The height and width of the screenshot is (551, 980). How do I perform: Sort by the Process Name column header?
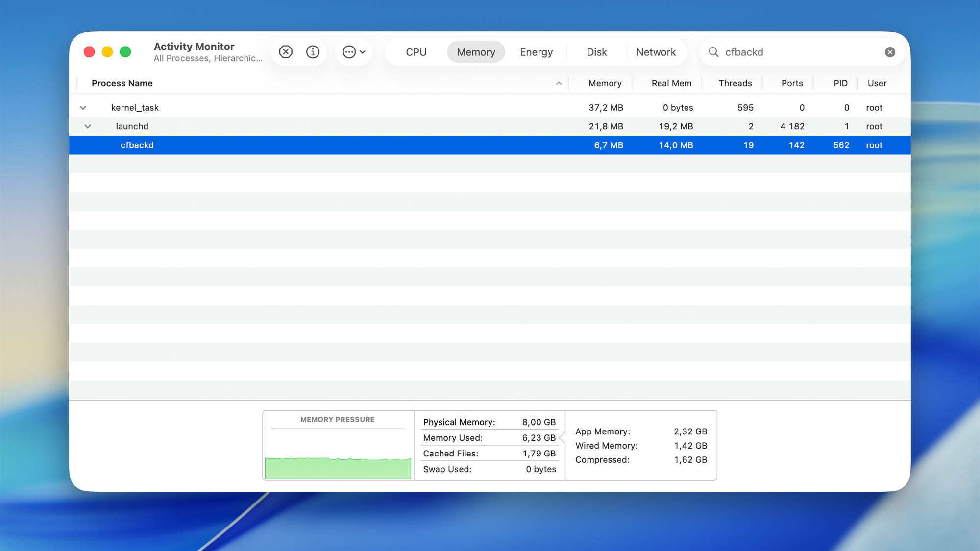pyautogui.click(x=122, y=83)
